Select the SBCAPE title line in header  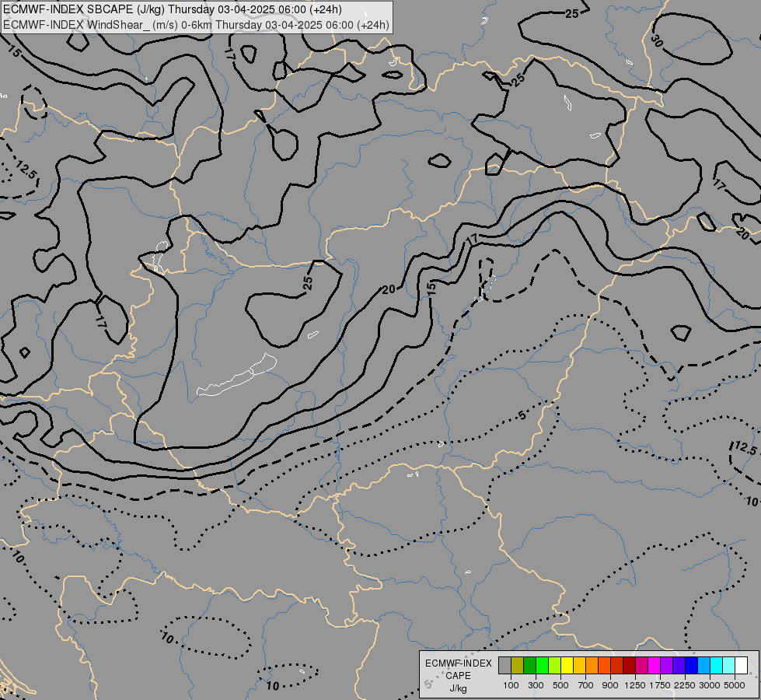[173, 9]
